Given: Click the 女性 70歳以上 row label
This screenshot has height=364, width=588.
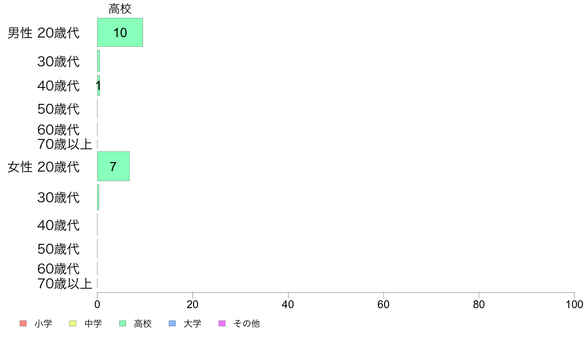Looking at the screenshot, I should [x=64, y=284].
